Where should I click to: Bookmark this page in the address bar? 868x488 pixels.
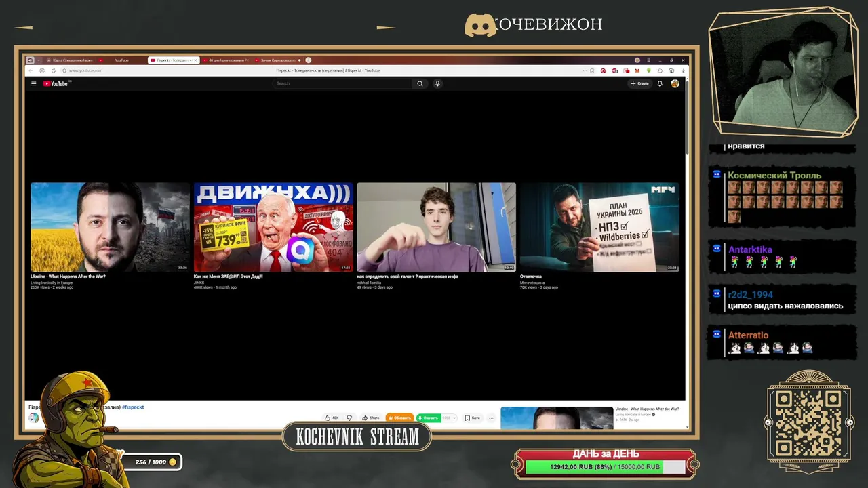tap(592, 70)
